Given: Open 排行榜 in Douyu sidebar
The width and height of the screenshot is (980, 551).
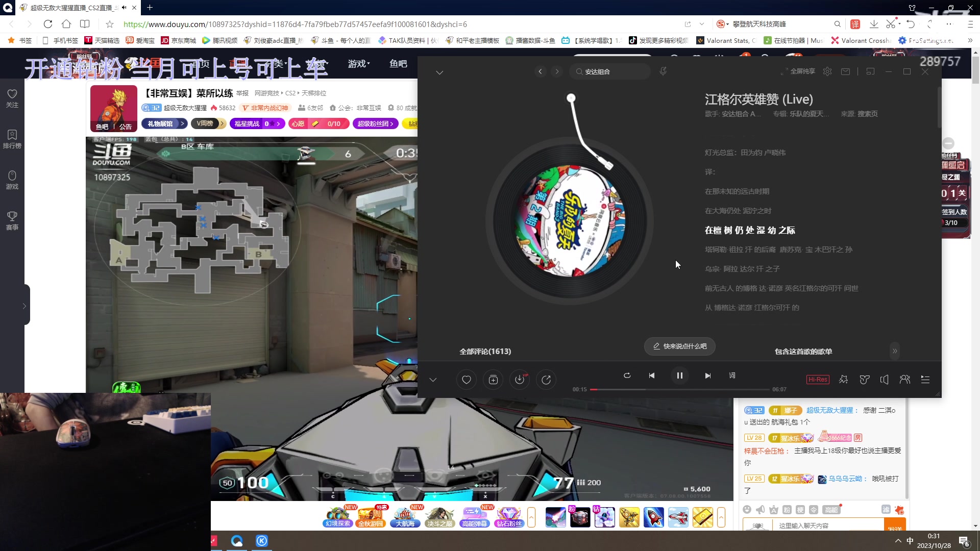Looking at the screenshot, I should (12, 139).
